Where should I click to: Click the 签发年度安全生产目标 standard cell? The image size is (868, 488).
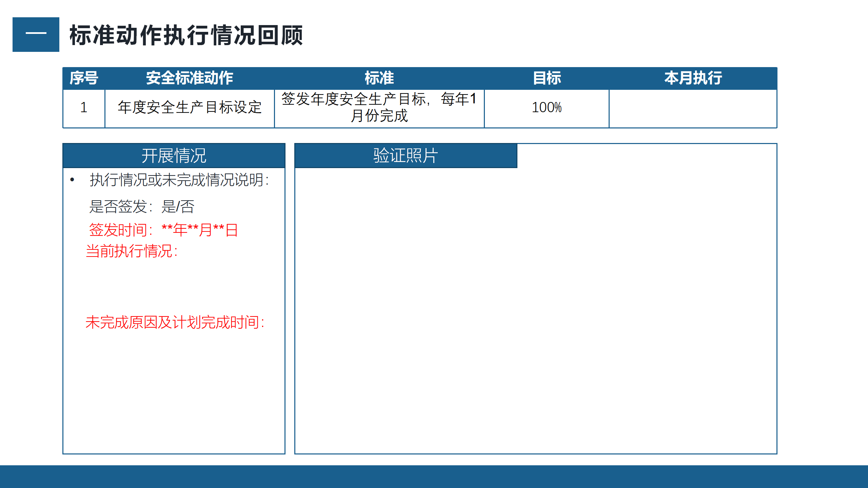tap(379, 108)
